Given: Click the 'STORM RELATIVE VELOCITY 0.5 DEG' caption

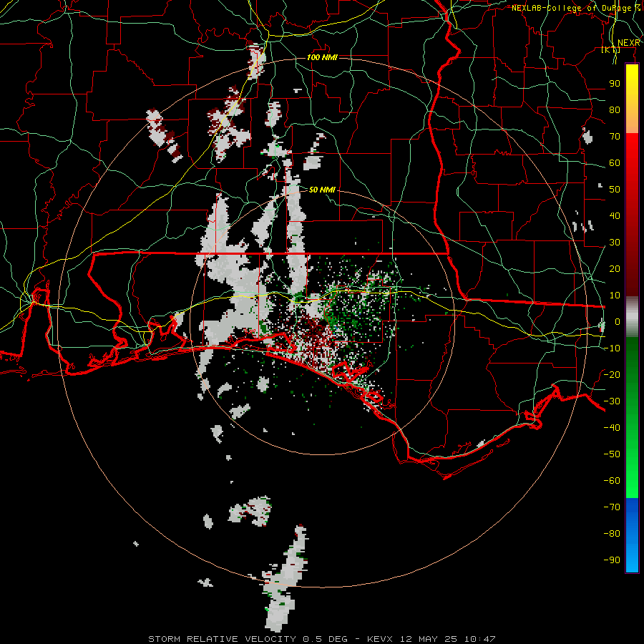Looking at the screenshot, I should [x=248, y=639].
